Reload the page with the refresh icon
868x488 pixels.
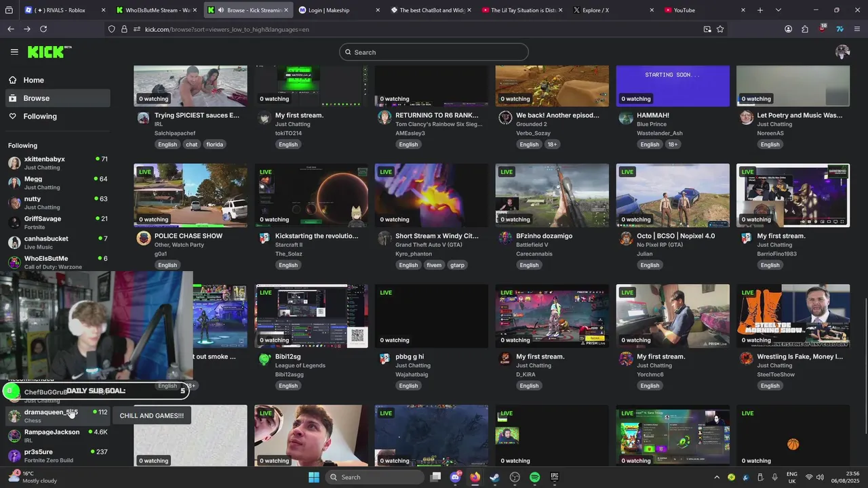(x=43, y=29)
